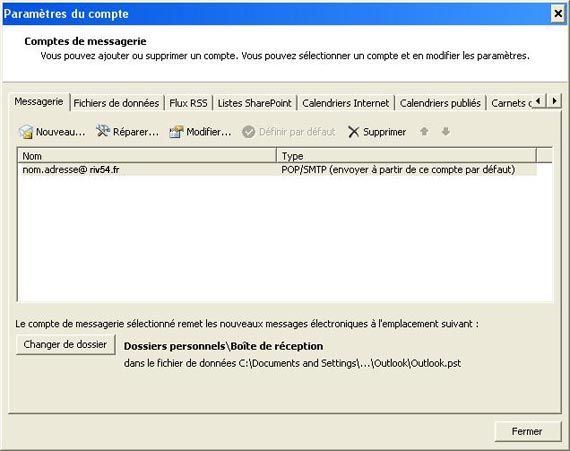
Task: Click the Fermer button
Action: point(527,431)
